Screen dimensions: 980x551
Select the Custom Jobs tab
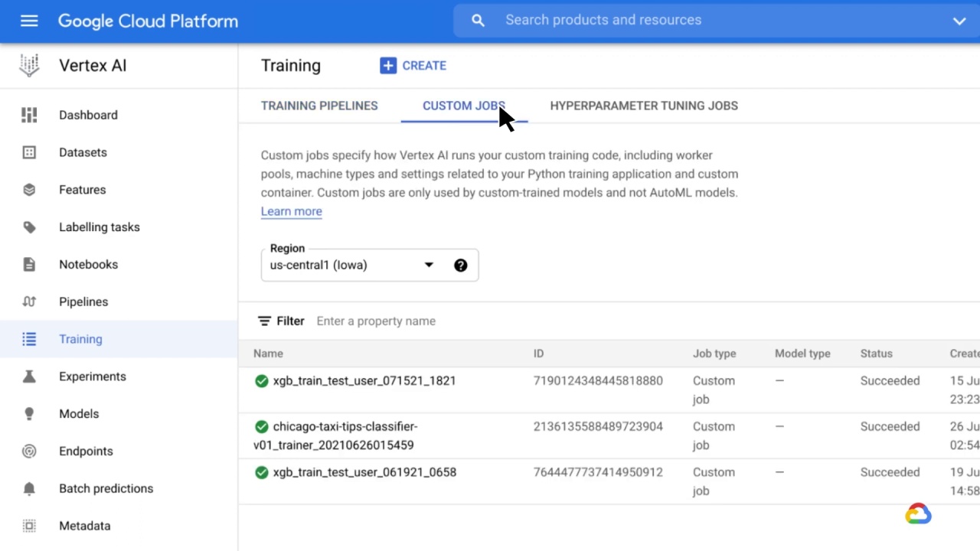point(464,106)
